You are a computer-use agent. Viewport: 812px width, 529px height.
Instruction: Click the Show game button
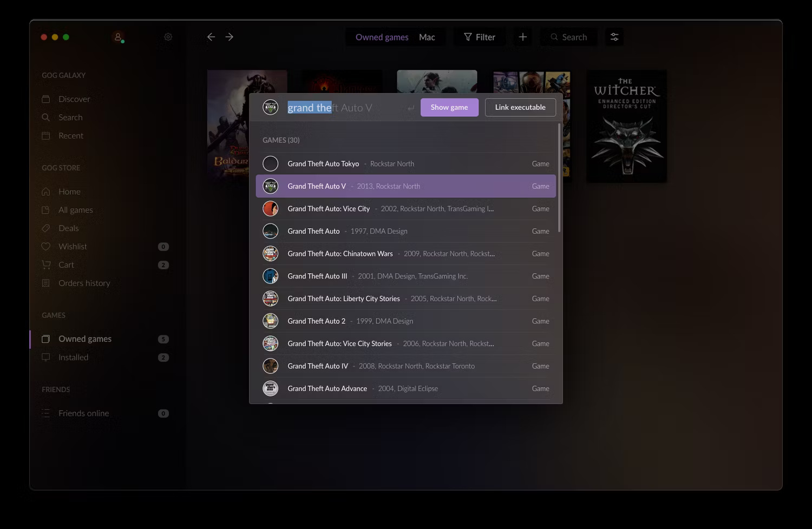449,107
